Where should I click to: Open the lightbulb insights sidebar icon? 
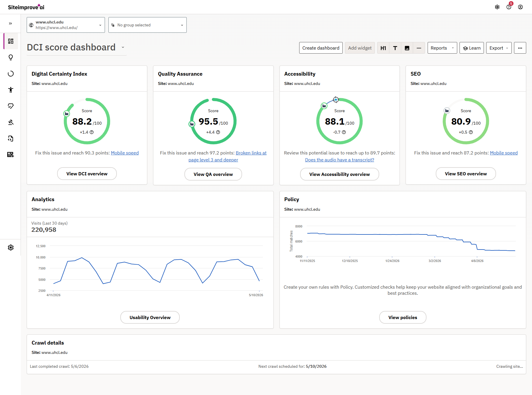11,57
